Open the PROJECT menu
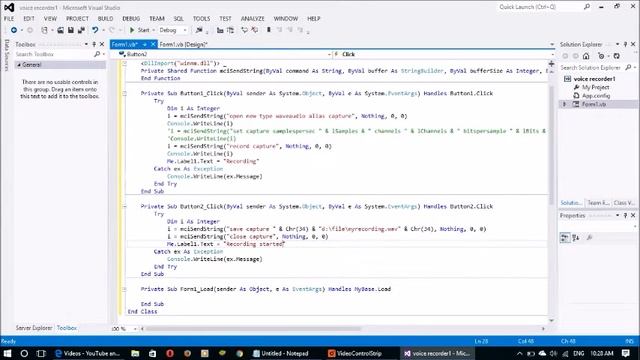This screenshot has height=360, width=640. (77, 18)
